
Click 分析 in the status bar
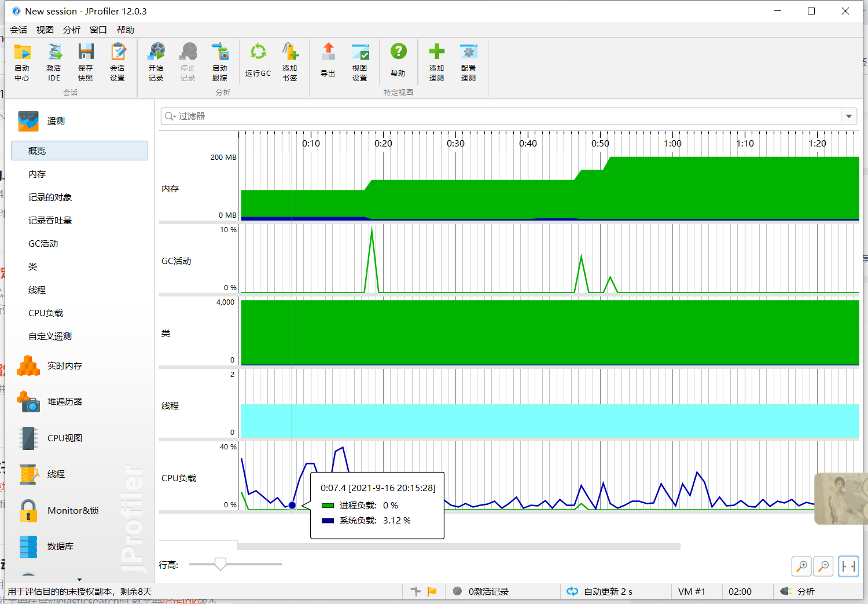797,591
